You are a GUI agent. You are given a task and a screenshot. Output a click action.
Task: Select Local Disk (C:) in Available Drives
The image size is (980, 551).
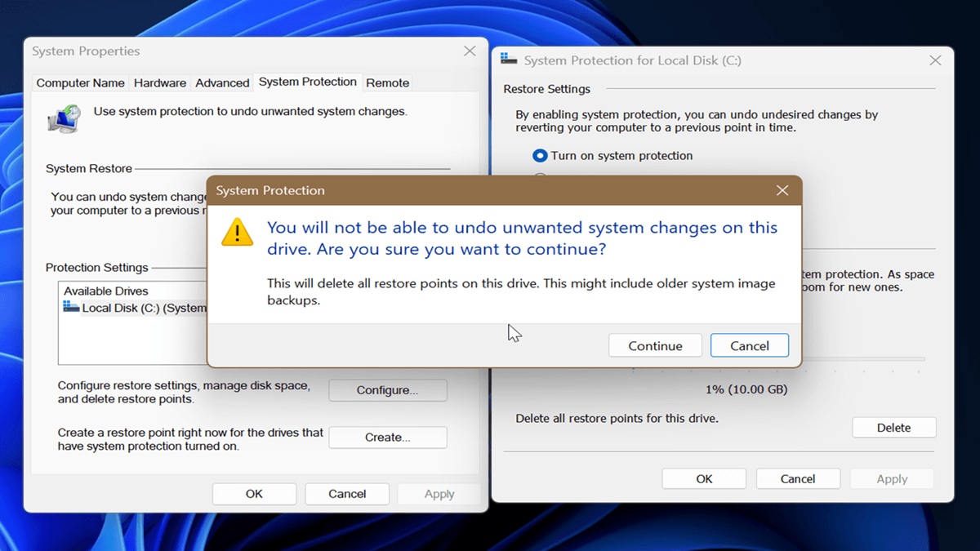[x=135, y=308]
